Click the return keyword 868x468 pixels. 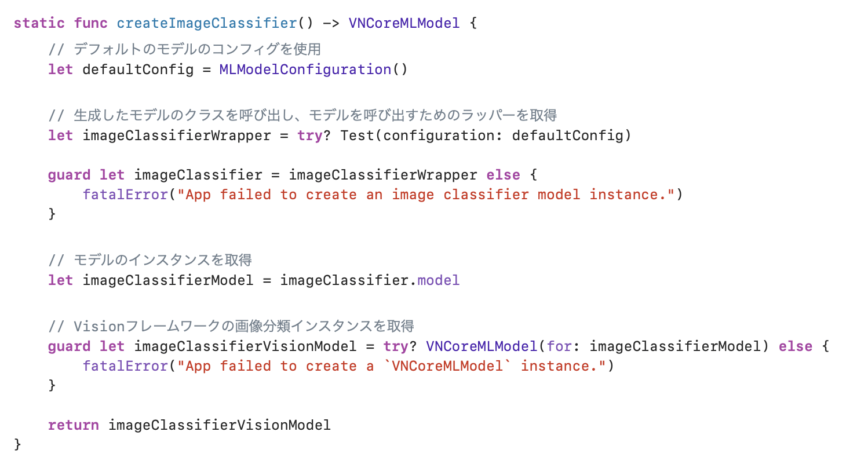tap(74, 425)
